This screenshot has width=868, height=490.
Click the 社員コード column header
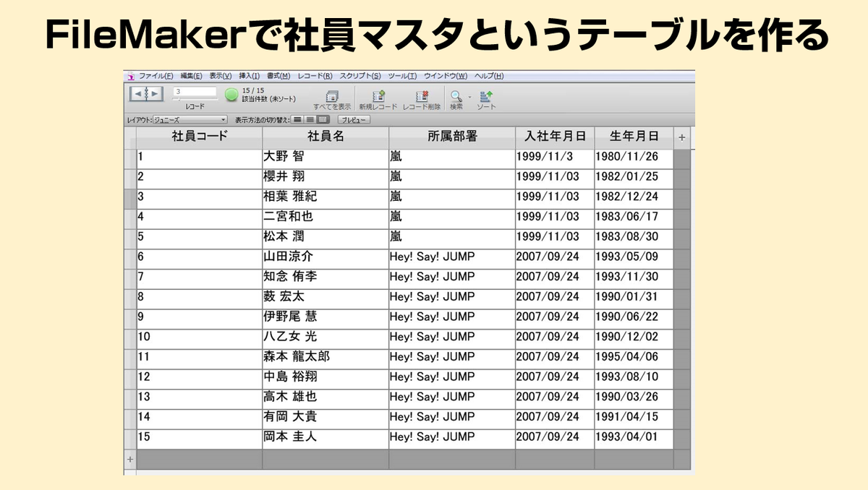click(200, 137)
